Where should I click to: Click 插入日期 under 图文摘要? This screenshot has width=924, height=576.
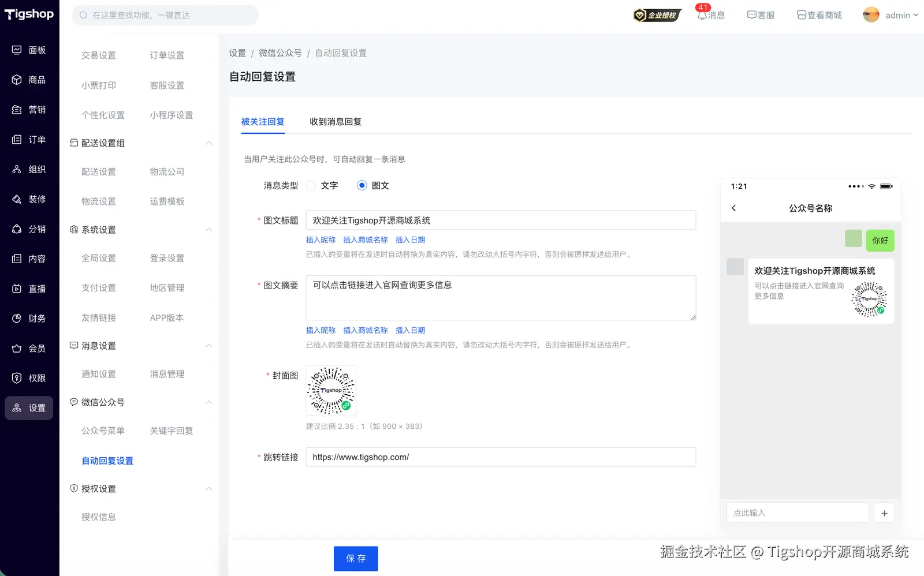click(410, 331)
